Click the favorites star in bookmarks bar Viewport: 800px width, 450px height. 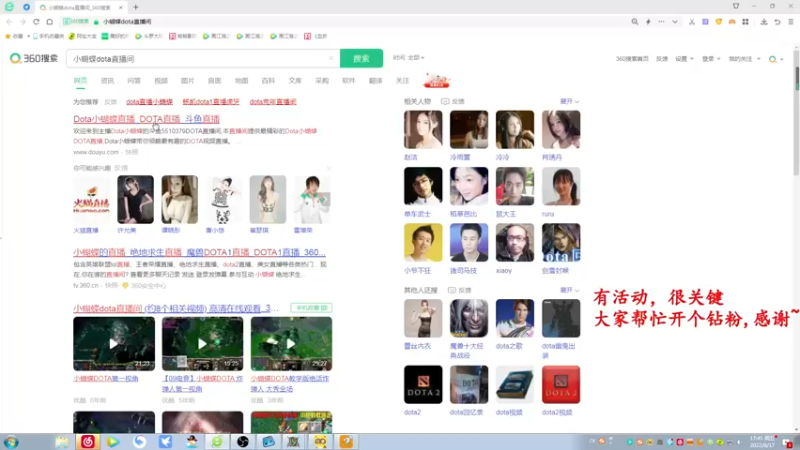(x=8, y=36)
